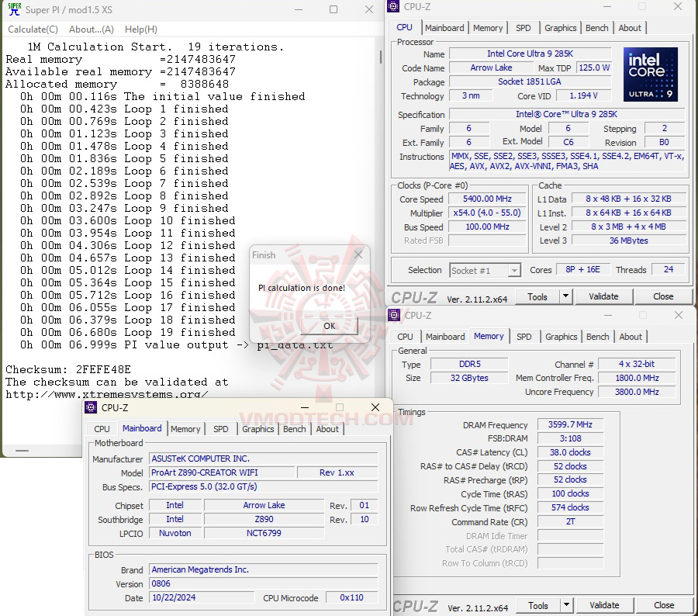Click the Max TDP 125.0 W value
Image resolution: width=698 pixels, height=616 pixels.
pyautogui.click(x=594, y=67)
